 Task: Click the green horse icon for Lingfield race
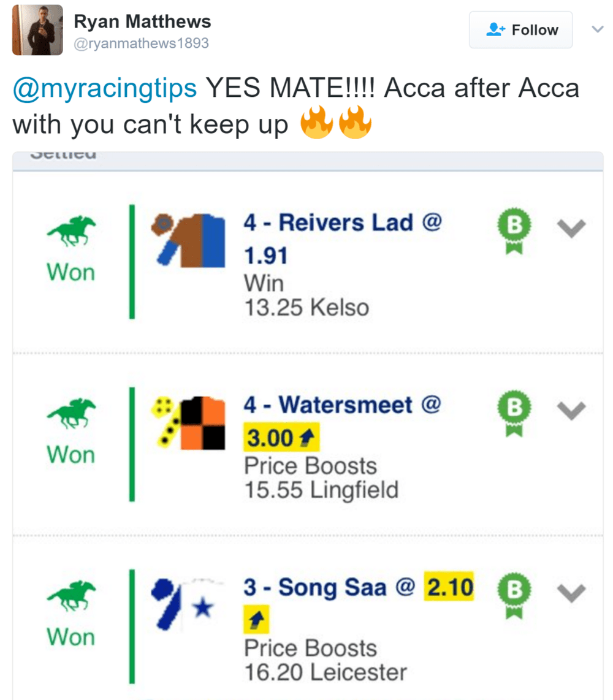(x=72, y=414)
